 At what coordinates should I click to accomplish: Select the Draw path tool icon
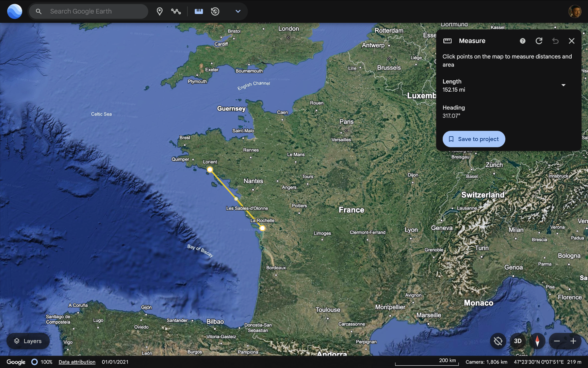176,12
